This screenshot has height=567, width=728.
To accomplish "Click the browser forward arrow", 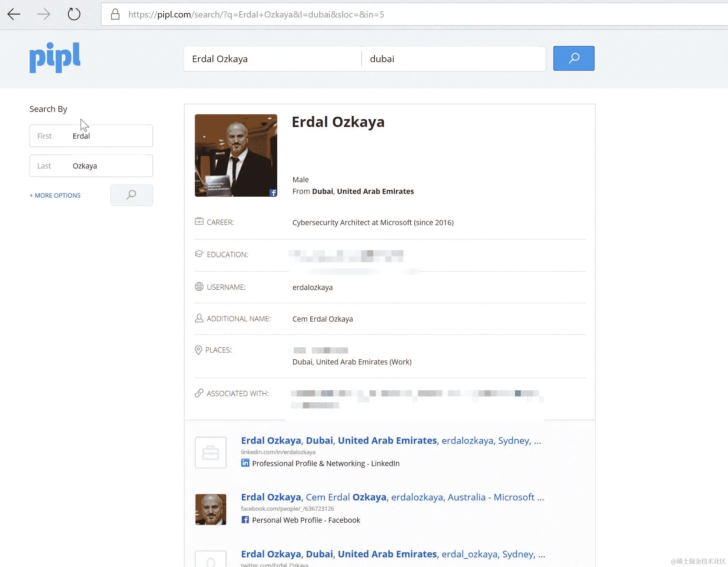I will pyautogui.click(x=44, y=14).
